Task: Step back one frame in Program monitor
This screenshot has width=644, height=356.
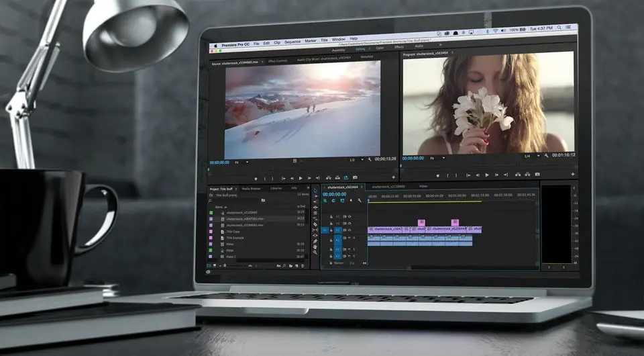Action: [478, 175]
